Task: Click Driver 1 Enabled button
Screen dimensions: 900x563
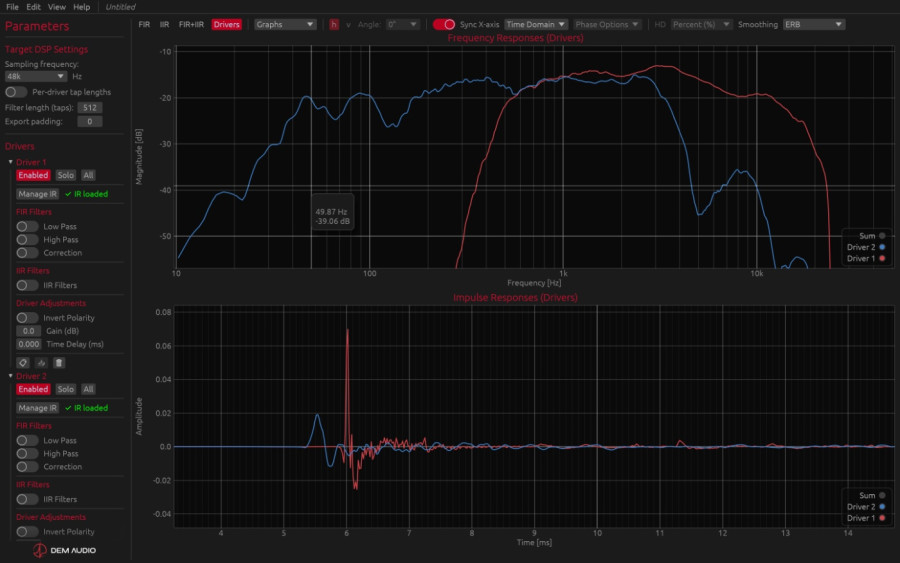Action: (x=33, y=176)
